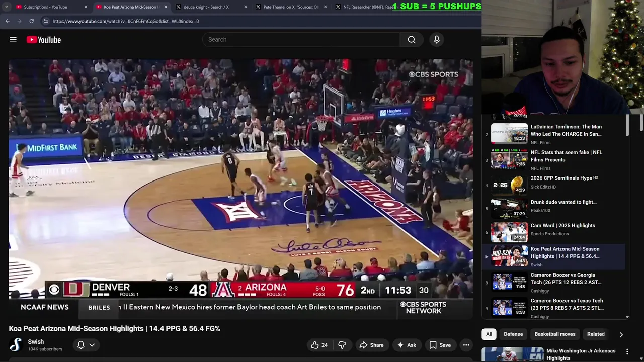Click the '104K subscribers' text

(45, 349)
